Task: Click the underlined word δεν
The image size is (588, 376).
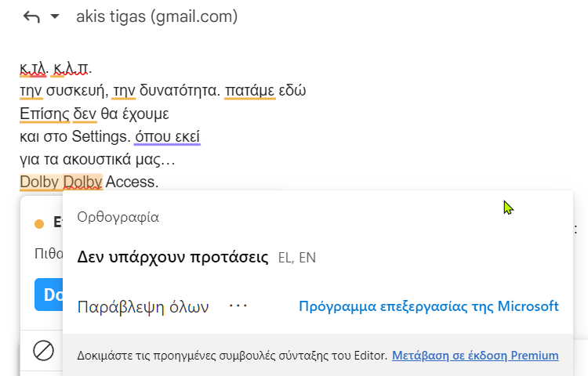Action: pos(85,114)
